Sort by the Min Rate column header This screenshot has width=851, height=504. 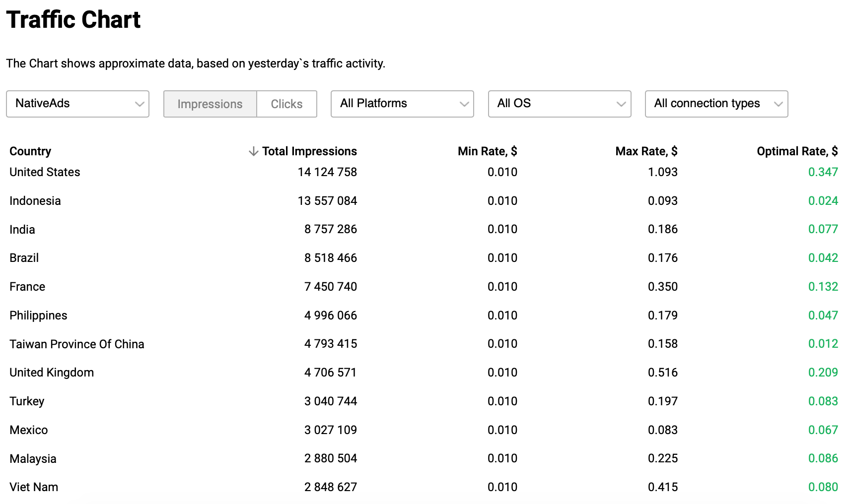tap(487, 151)
